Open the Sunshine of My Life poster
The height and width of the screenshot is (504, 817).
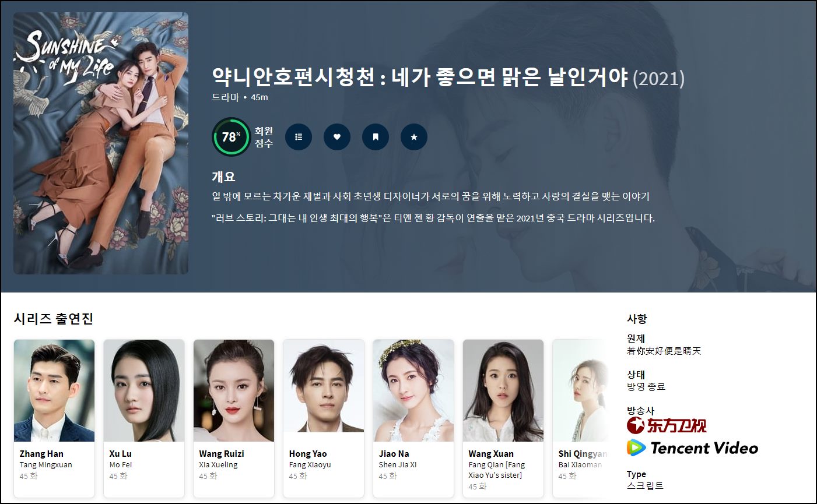point(101,143)
